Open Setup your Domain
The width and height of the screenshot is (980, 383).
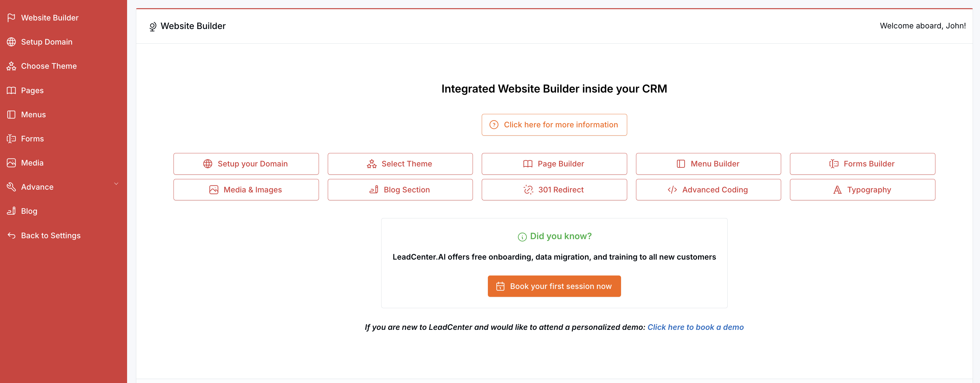(246, 164)
